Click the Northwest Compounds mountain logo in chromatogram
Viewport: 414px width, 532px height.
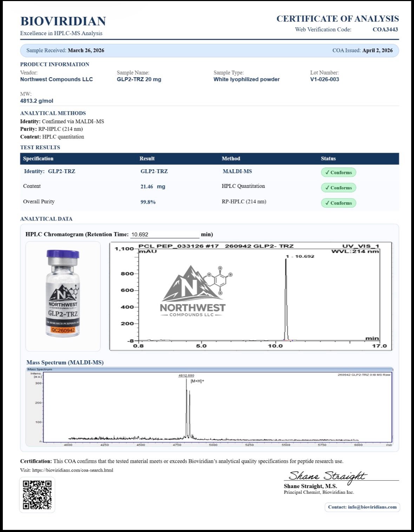(x=193, y=291)
